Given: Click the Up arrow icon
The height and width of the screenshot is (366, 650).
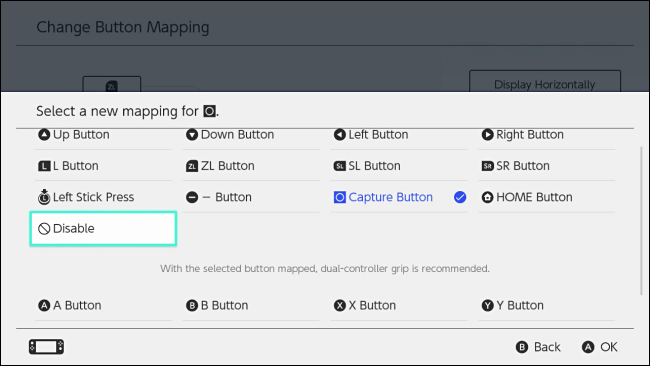Looking at the screenshot, I should (x=44, y=135).
